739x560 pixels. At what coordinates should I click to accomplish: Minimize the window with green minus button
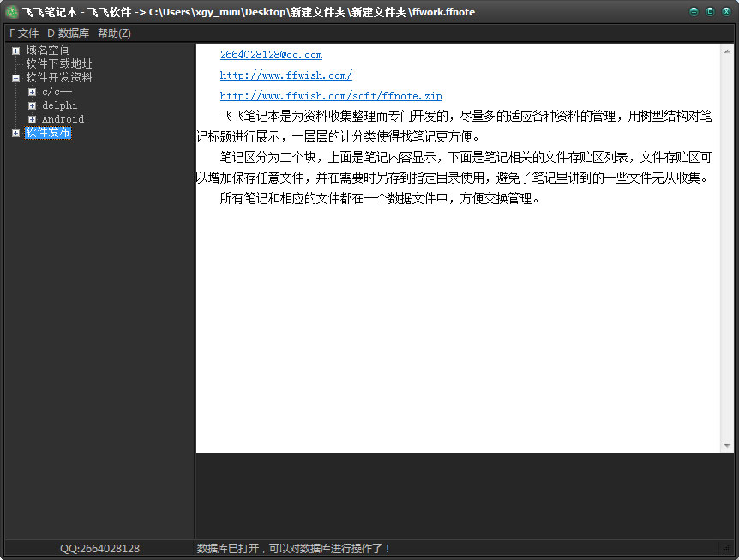pyautogui.click(x=694, y=12)
